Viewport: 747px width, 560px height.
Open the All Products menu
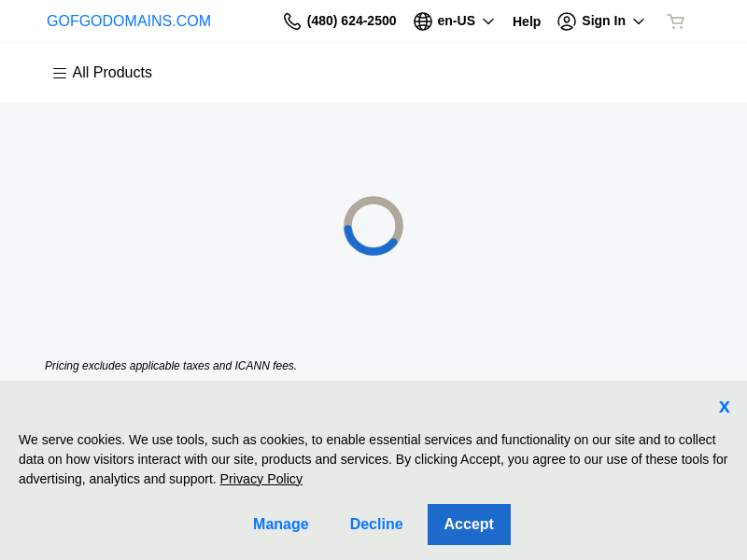pos(112,73)
